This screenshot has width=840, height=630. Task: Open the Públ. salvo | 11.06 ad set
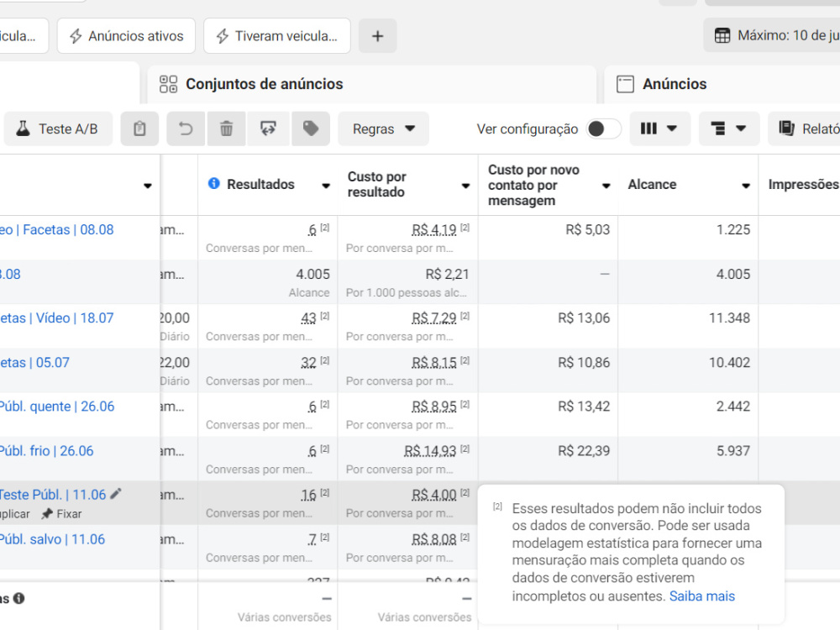coord(52,539)
